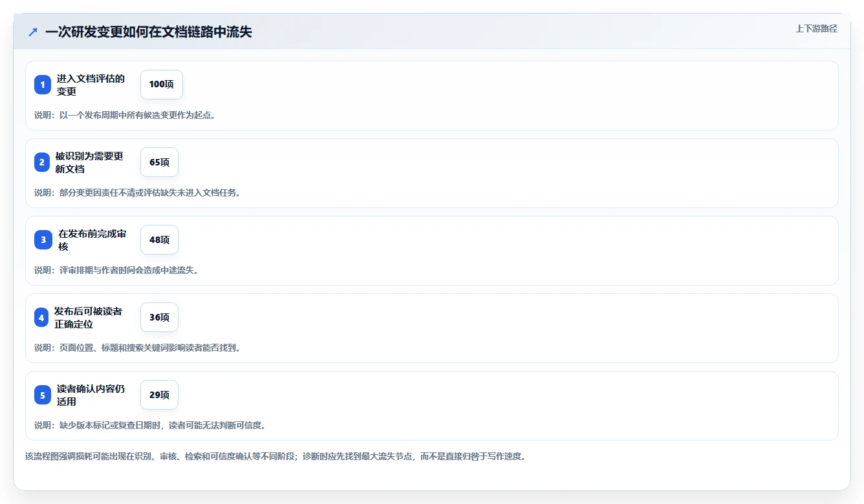864x504 pixels.
Task: Select the 36项 value chip
Action: click(159, 317)
